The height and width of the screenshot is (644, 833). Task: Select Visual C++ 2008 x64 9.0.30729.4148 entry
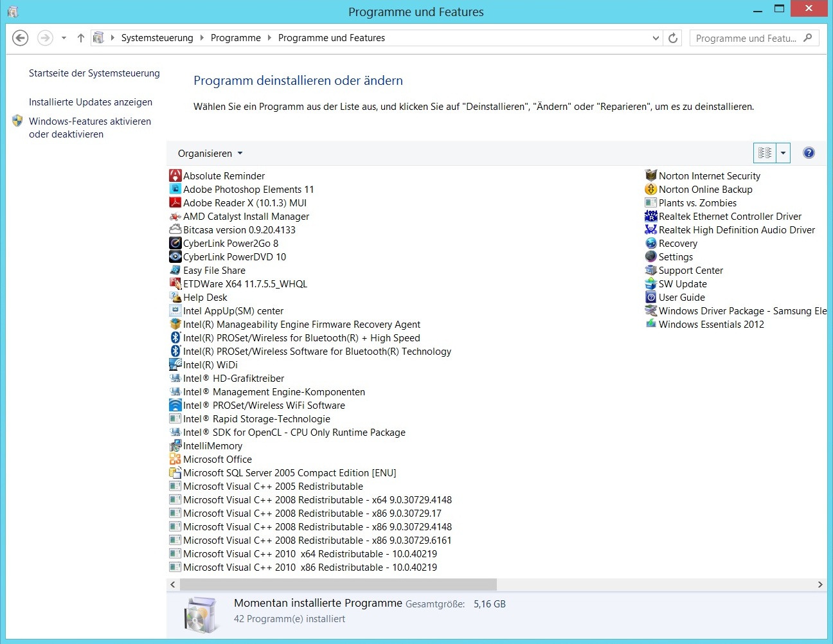(x=310, y=499)
